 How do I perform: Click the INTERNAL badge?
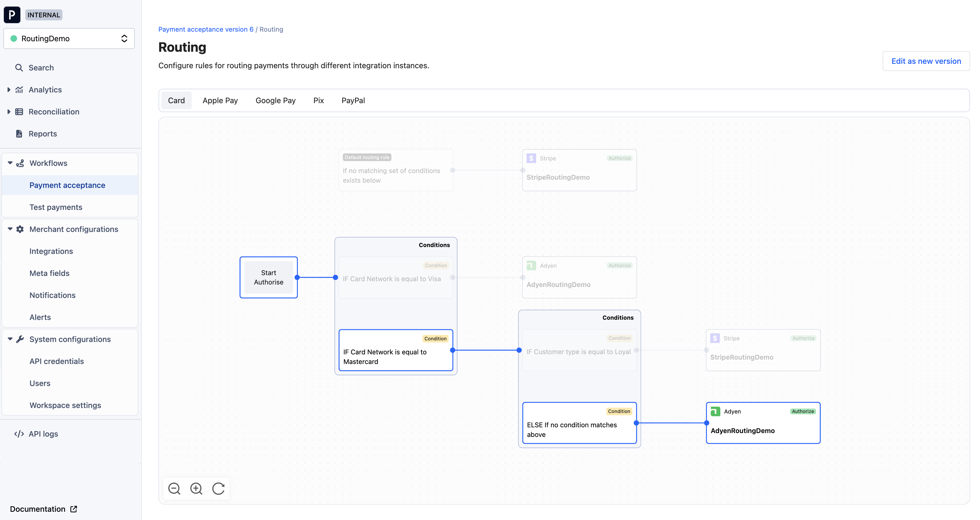point(44,15)
